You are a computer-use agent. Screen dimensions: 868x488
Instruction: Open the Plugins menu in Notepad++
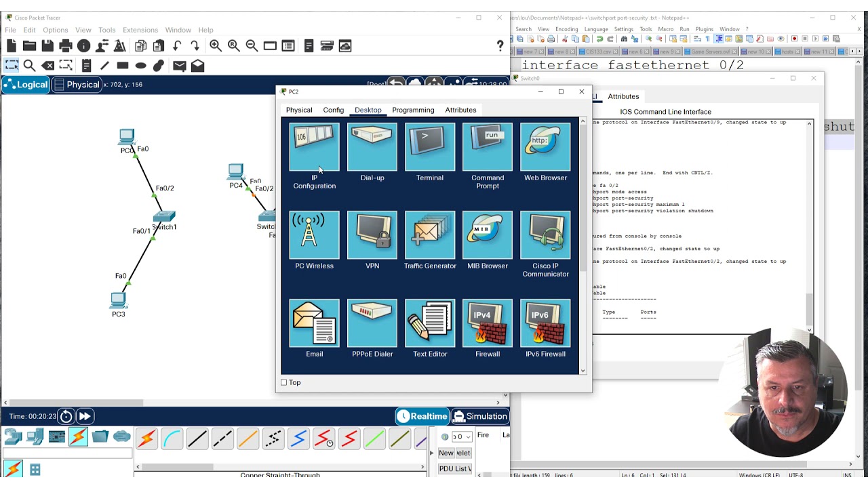705,29
